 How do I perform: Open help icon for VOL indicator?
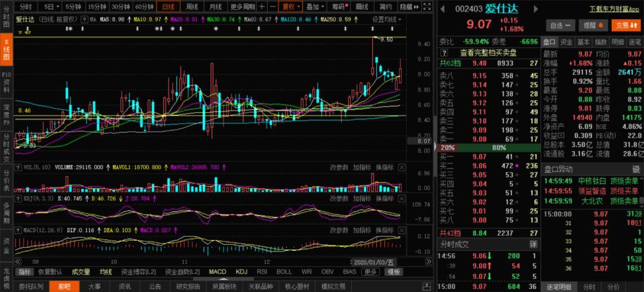[x=18, y=167]
